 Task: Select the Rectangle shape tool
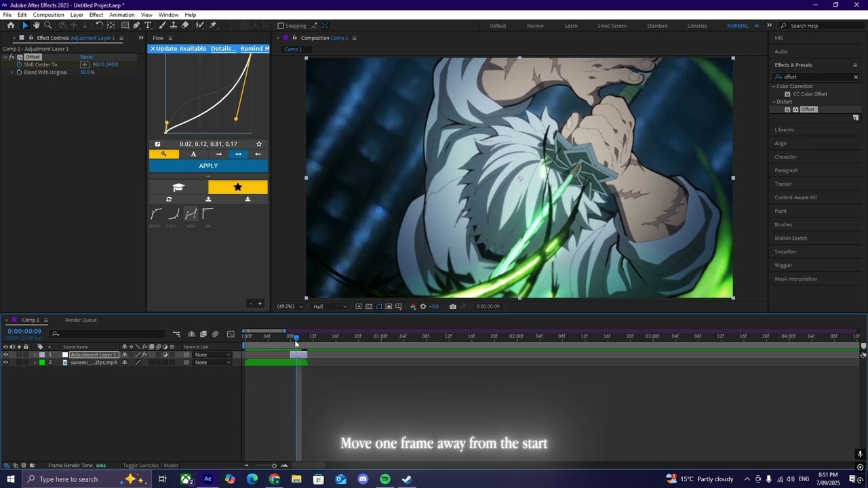[x=125, y=25]
